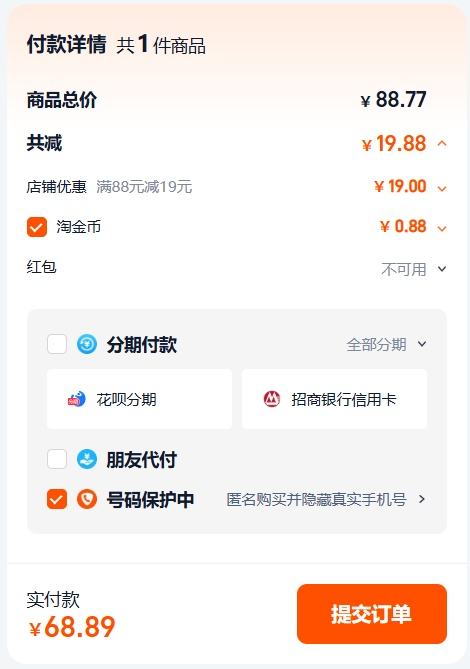This screenshot has width=470, height=669.
Task: Click the 满88元减19元 promotion text
Action: (144, 187)
